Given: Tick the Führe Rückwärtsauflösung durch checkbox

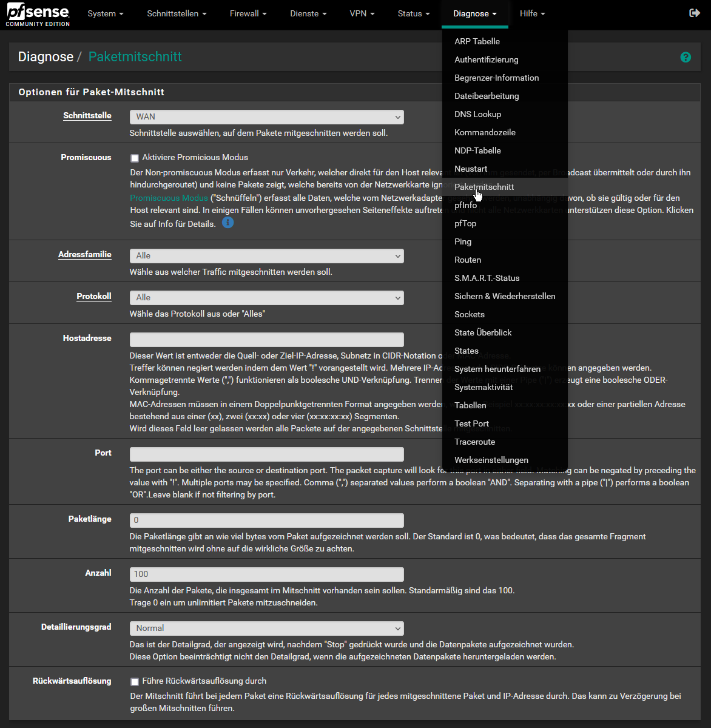Looking at the screenshot, I should [135, 681].
